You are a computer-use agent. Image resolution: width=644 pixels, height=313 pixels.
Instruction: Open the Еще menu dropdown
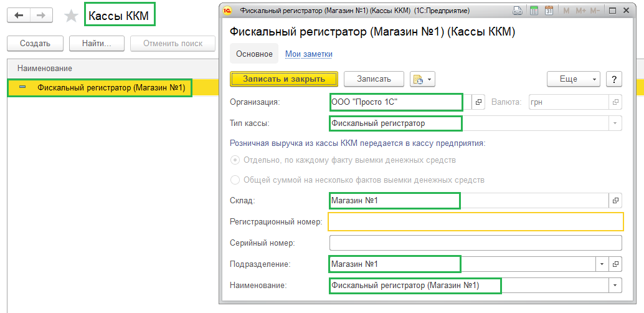click(574, 79)
